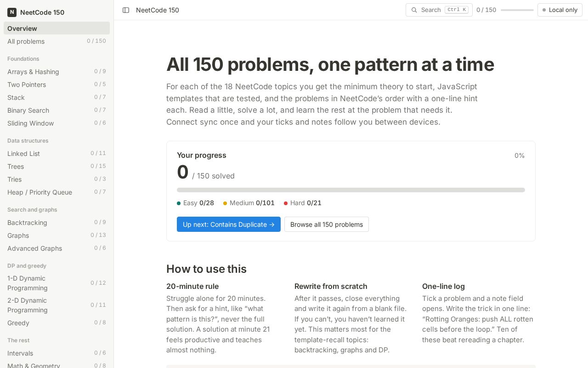Select Overview in the sidebar
The width and height of the screenshot is (588, 368).
tap(57, 28)
